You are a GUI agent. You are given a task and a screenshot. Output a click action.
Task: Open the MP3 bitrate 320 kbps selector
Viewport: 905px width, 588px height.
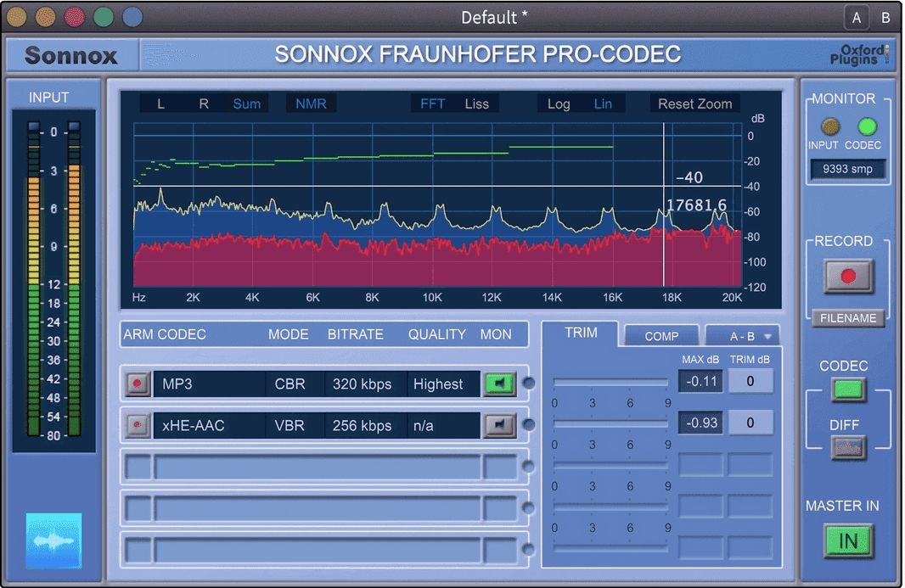coord(363,384)
